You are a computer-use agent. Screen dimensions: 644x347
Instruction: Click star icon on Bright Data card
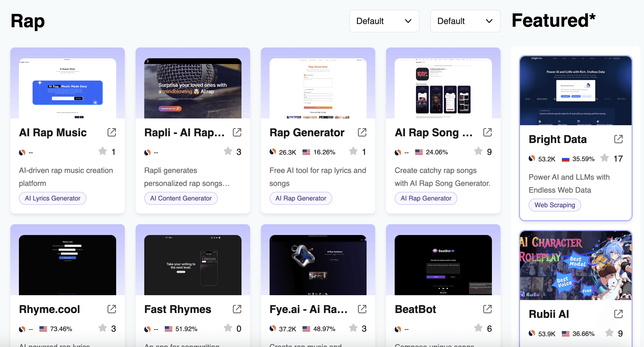point(605,158)
